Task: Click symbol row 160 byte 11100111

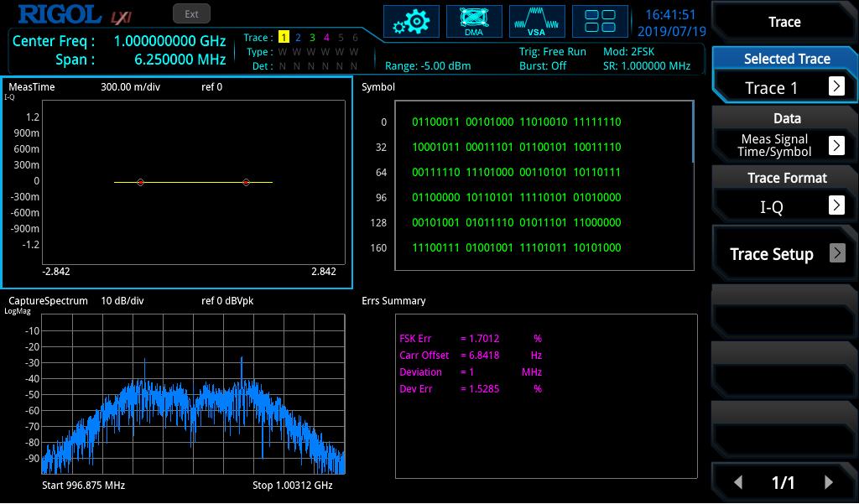Action: click(435, 247)
